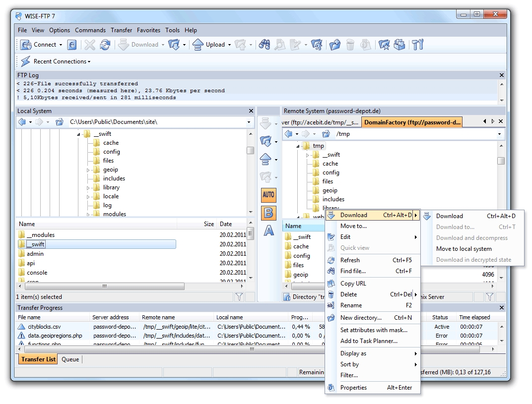Click the binoculars find icon in toolbar
The width and height of the screenshot is (532, 404).
pyautogui.click(x=265, y=45)
